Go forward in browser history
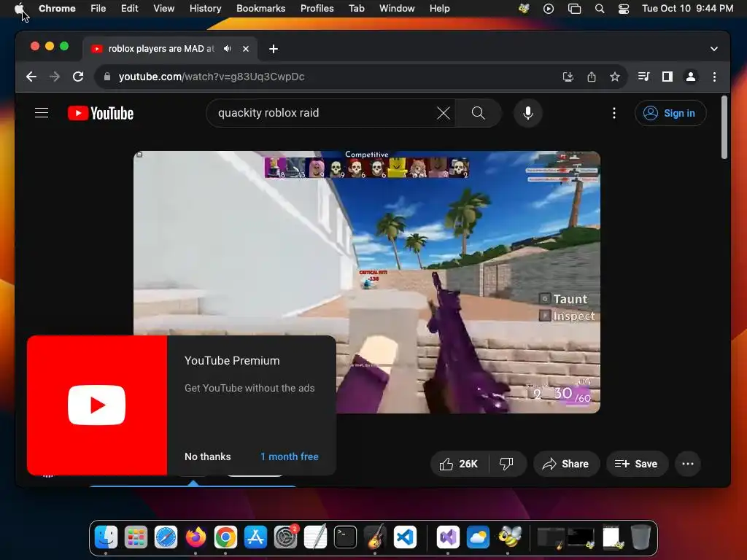The image size is (747, 560). point(55,77)
